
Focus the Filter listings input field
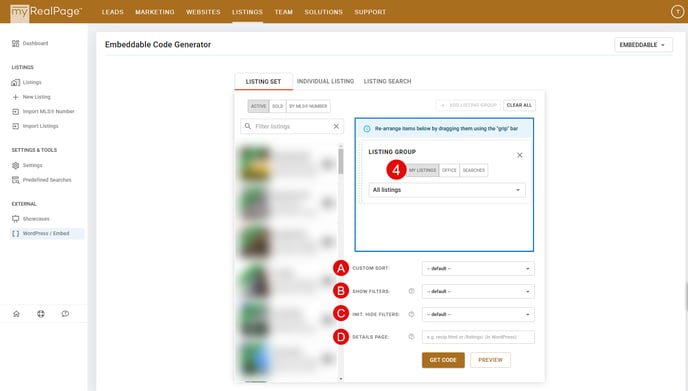[292, 126]
